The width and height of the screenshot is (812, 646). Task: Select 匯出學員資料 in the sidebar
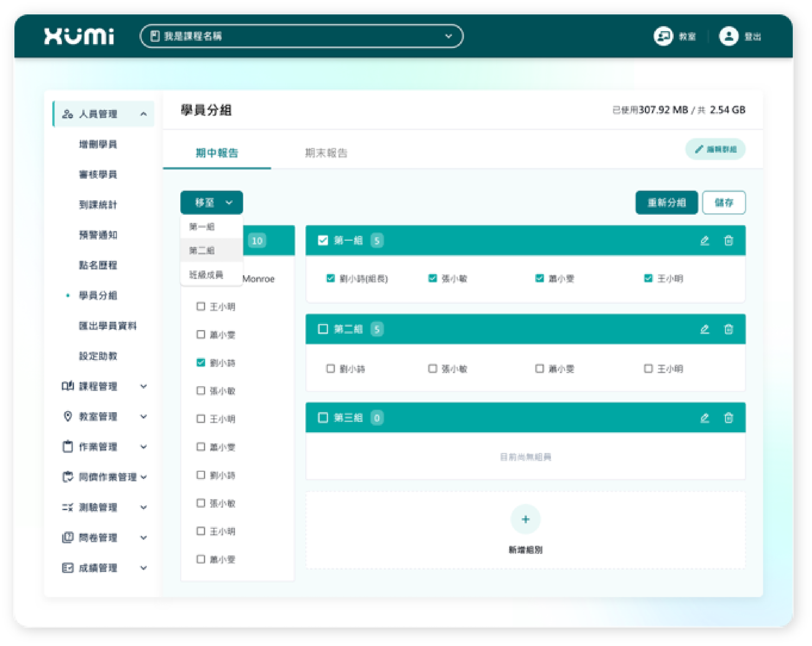pyautogui.click(x=108, y=326)
